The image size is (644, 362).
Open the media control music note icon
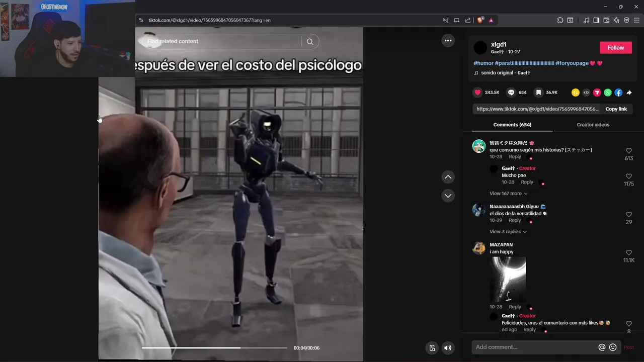tap(586, 20)
